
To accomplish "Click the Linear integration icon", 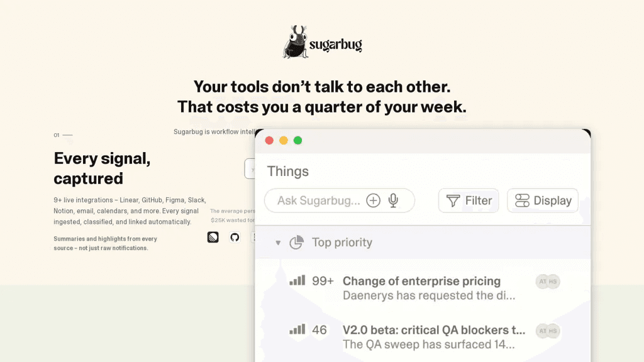I will pyautogui.click(x=213, y=237).
